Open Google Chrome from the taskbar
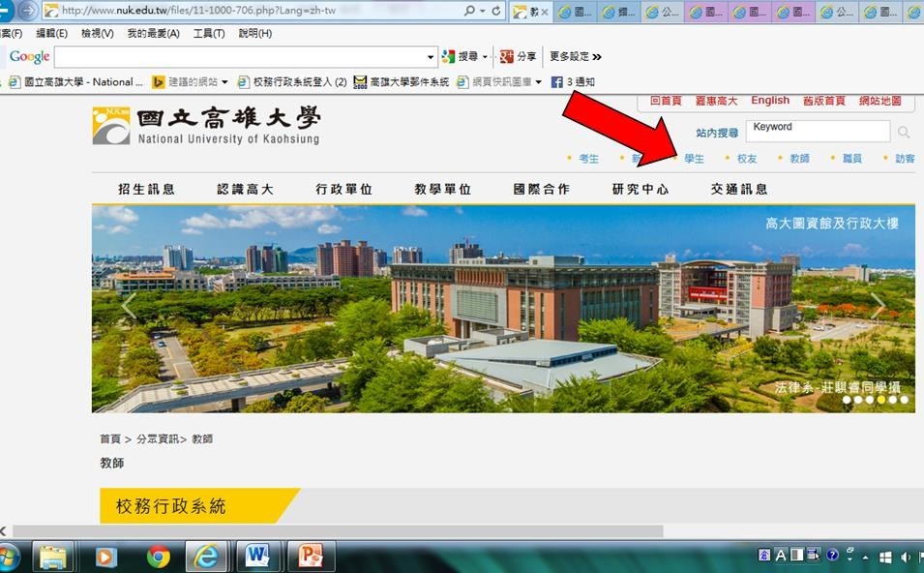The height and width of the screenshot is (573, 924). 159,557
